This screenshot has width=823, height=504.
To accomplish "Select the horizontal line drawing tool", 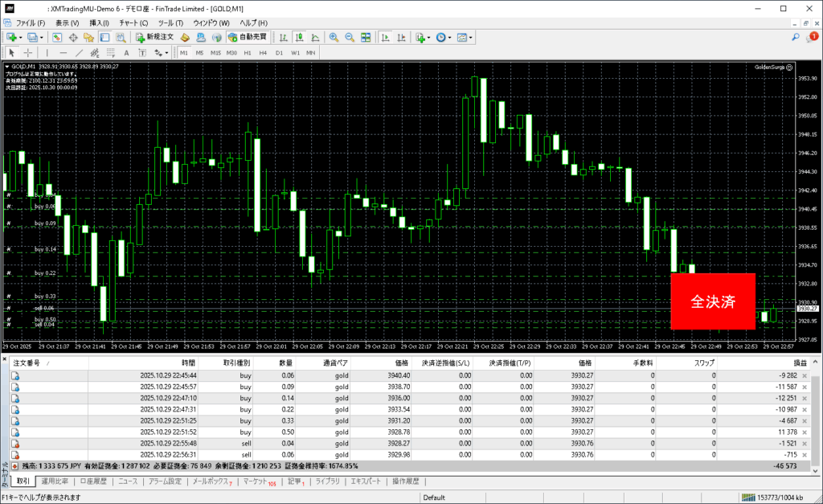I will click(63, 53).
